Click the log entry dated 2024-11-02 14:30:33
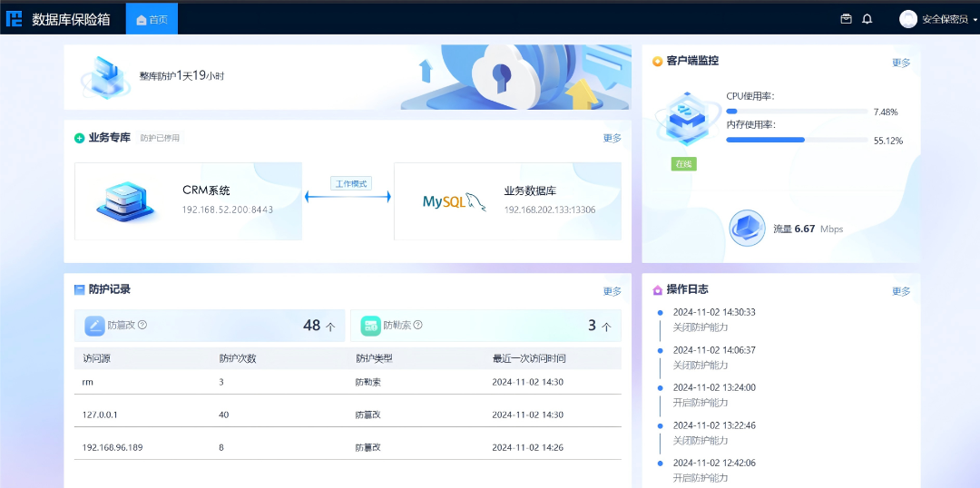The height and width of the screenshot is (488, 980). [x=714, y=319]
